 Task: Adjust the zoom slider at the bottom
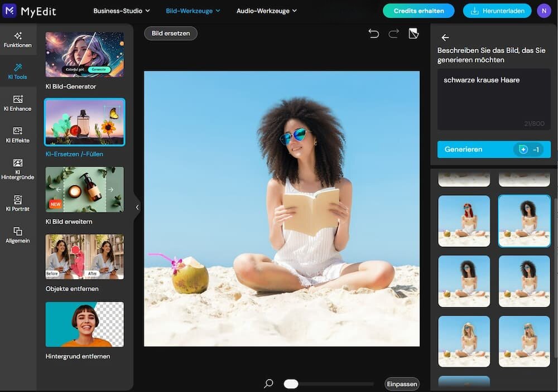coord(291,384)
